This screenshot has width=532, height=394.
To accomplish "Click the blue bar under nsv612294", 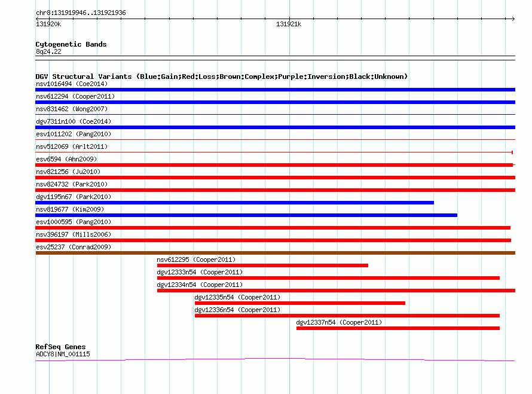I will [275, 102].
